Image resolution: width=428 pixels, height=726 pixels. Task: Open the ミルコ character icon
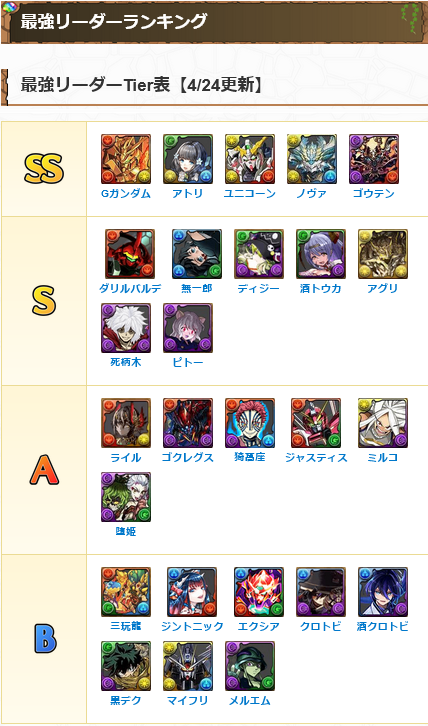(383, 423)
